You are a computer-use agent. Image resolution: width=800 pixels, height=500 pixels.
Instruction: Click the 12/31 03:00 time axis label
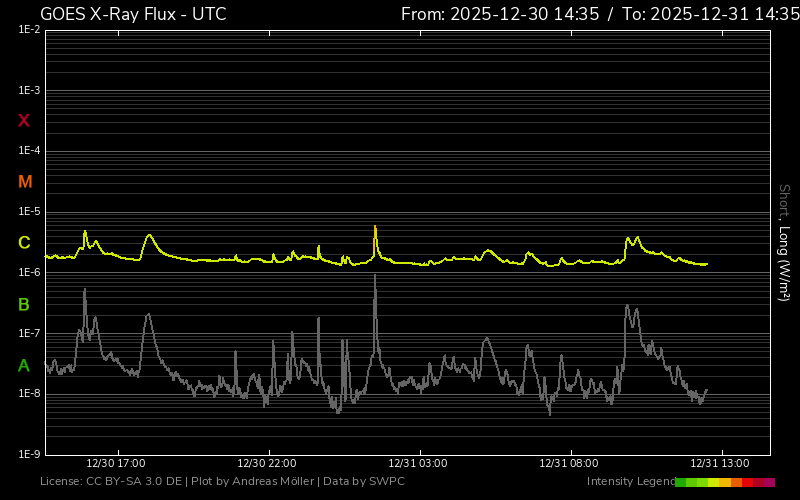tap(418, 464)
